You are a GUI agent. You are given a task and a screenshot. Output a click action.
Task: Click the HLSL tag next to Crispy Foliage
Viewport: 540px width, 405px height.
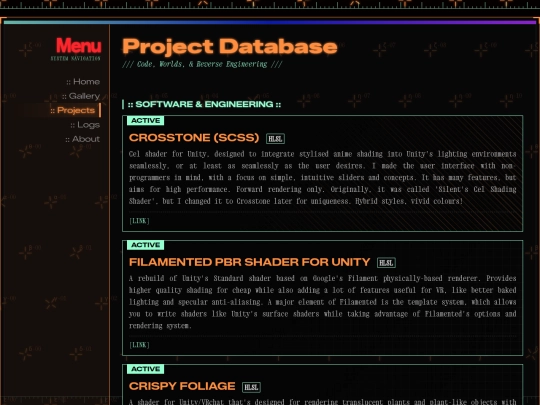(x=251, y=387)
